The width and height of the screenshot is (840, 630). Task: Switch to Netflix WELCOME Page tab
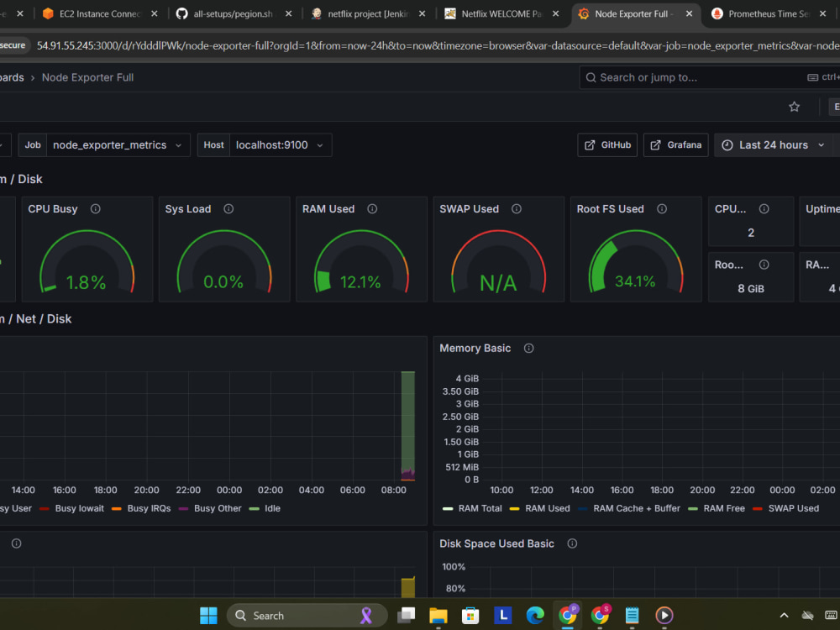[501, 14]
